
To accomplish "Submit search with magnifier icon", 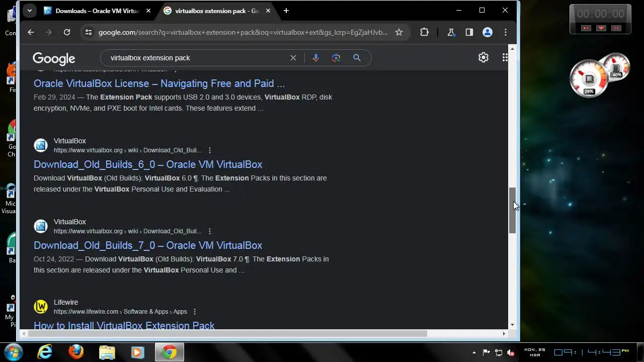I will 357,58.
